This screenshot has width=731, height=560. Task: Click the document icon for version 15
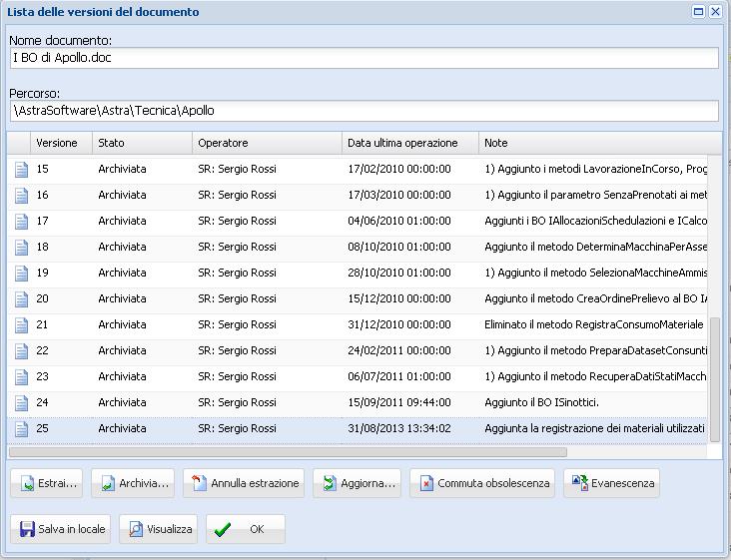[21, 170]
